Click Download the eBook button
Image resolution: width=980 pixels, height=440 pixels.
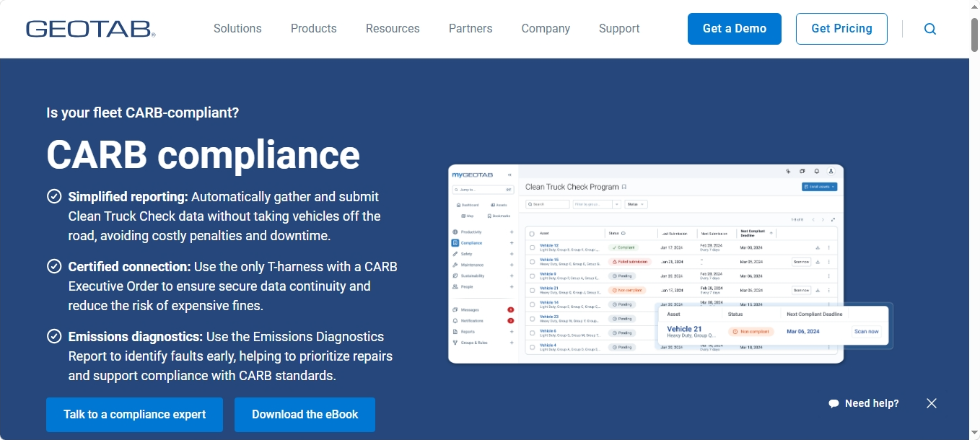click(305, 415)
